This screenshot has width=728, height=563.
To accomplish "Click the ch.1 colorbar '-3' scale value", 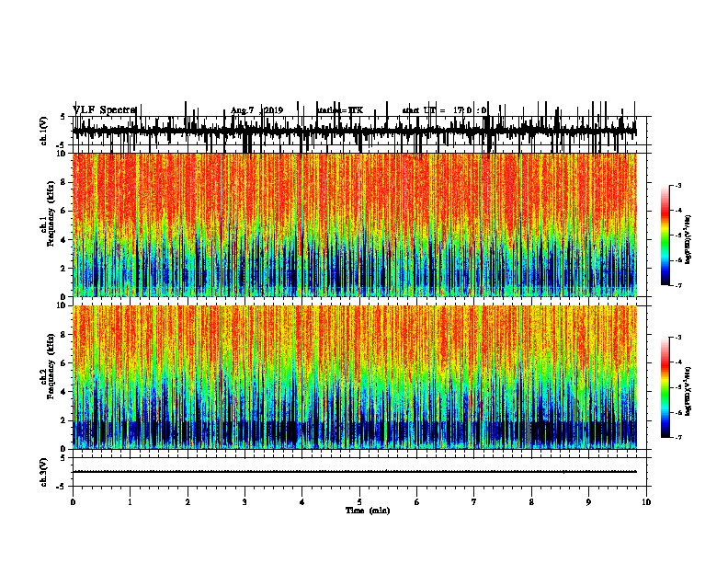I will pos(678,185).
